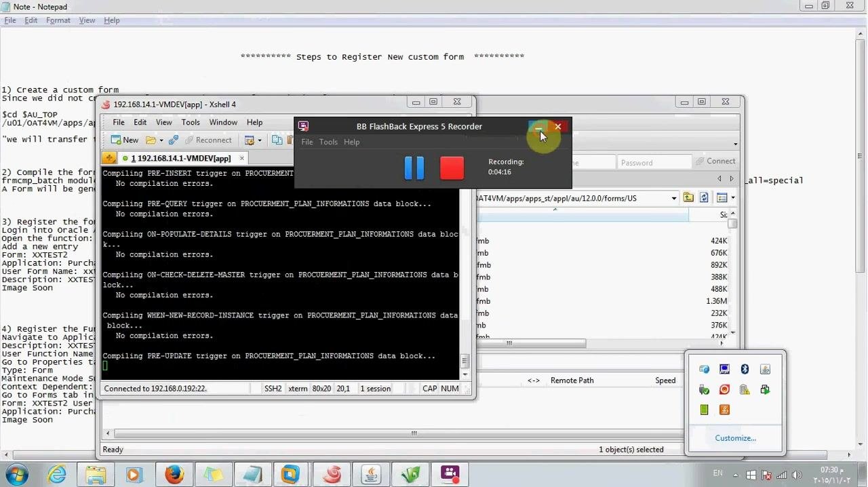Click Customize link in tray overflow popup
The height and width of the screenshot is (487, 868).
pos(735,438)
